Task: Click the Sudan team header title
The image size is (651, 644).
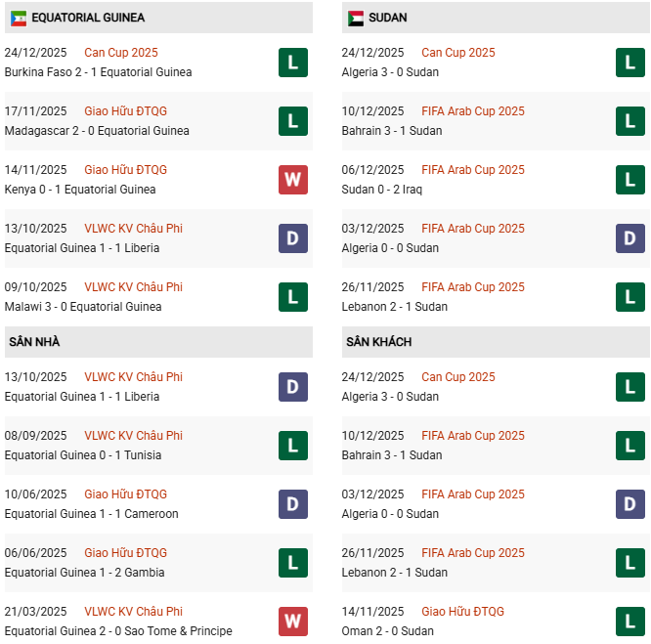Action: coord(389,18)
